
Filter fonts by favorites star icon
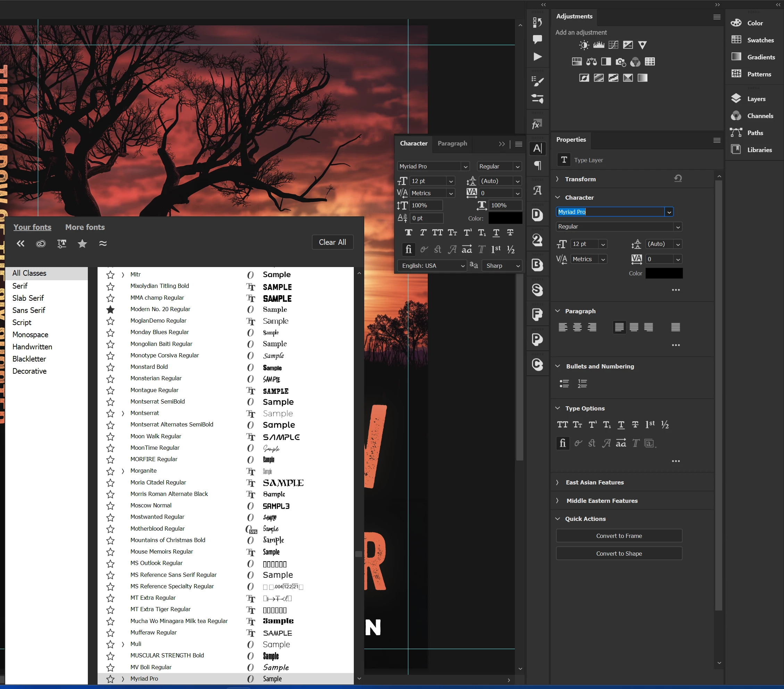pyautogui.click(x=82, y=243)
